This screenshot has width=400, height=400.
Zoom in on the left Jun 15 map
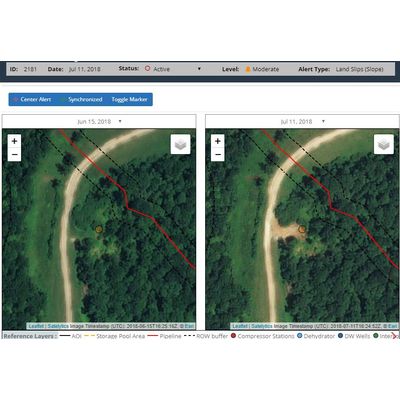(x=14, y=141)
